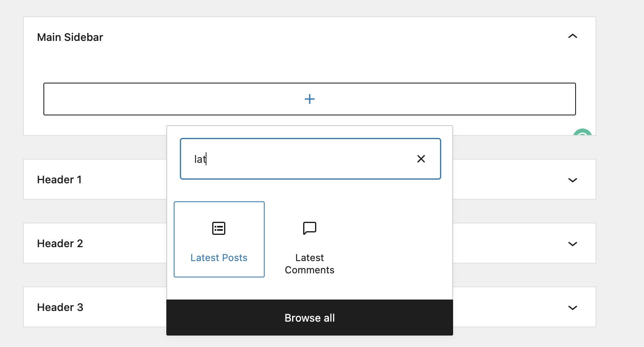Click the Latest Posts list icon
This screenshot has width=644, height=347.
point(219,228)
